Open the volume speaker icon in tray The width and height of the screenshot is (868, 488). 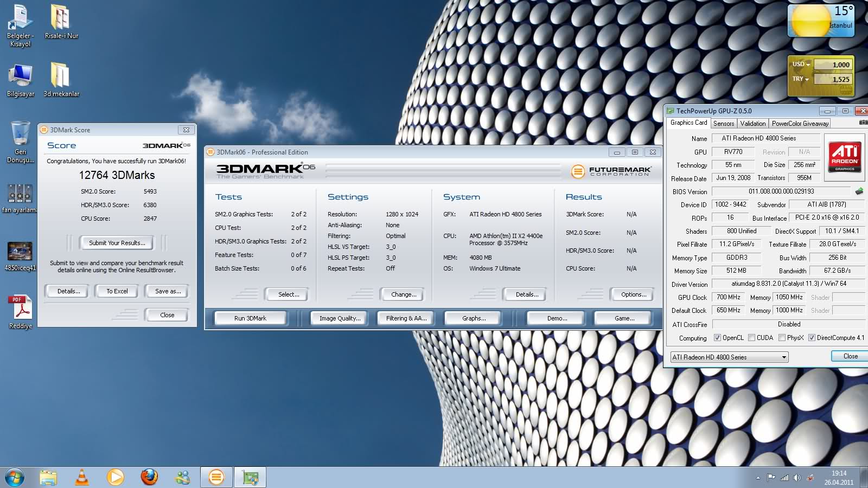(x=796, y=478)
